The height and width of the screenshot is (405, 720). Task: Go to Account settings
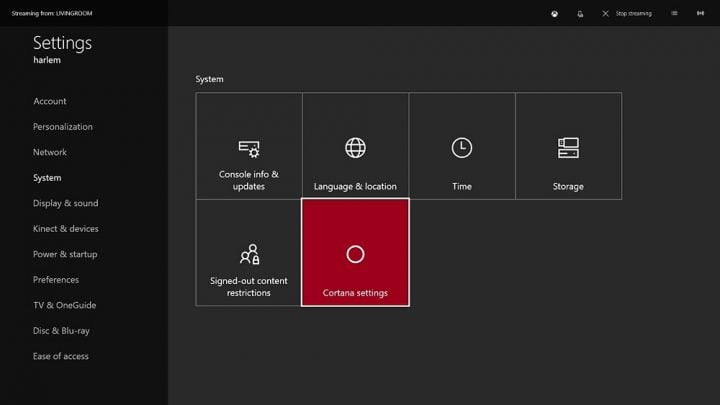click(50, 101)
